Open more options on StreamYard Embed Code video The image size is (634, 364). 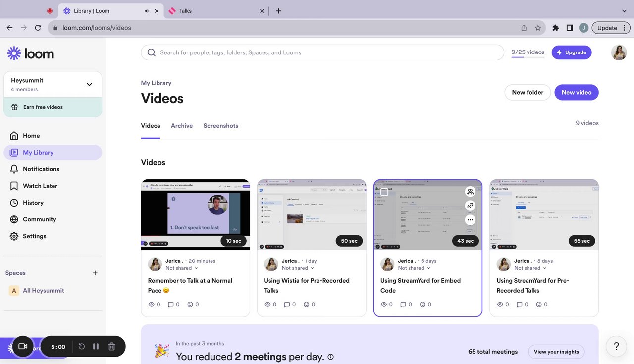470,220
